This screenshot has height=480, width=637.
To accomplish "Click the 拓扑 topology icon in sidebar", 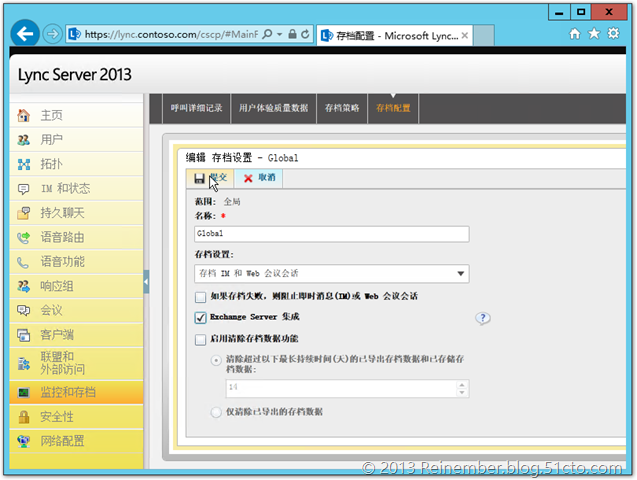I will tap(23, 164).
